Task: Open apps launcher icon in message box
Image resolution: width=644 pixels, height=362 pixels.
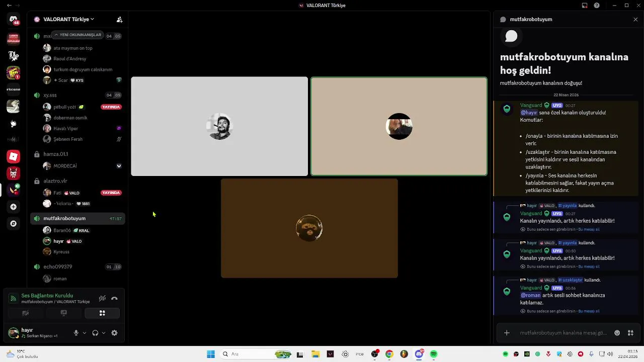Action: [630, 333]
